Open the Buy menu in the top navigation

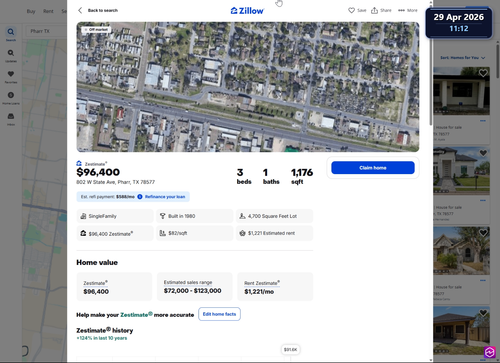click(x=31, y=11)
